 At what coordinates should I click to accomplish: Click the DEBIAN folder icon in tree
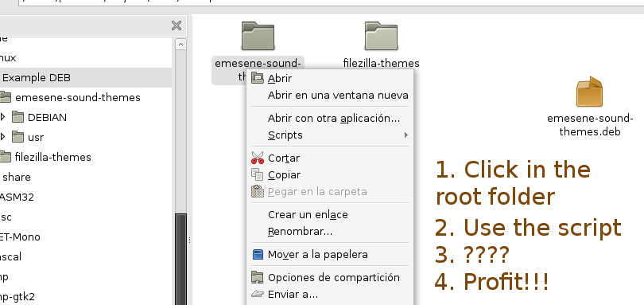pyautogui.click(x=17, y=117)
